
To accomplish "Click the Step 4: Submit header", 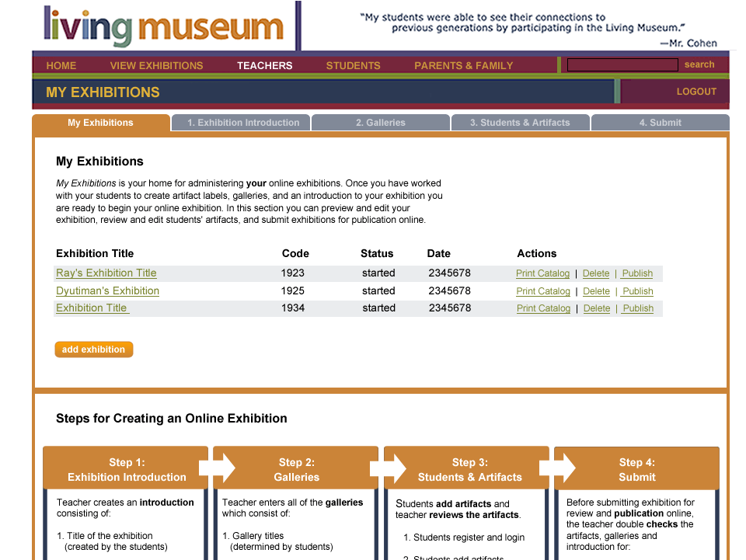I will (637, 468).
